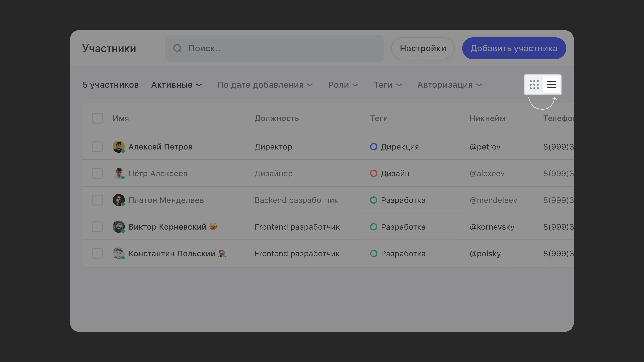Open Алексей Петров's avatar

coord(119,147)
